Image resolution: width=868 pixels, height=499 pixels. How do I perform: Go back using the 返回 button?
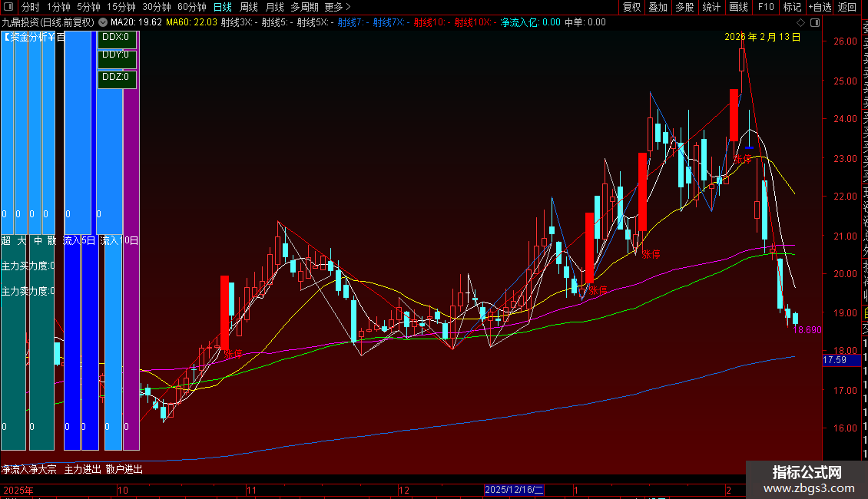(847, 7)
